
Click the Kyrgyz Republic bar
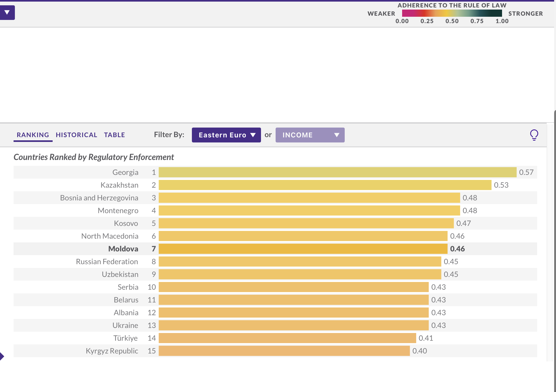[284, 351]
